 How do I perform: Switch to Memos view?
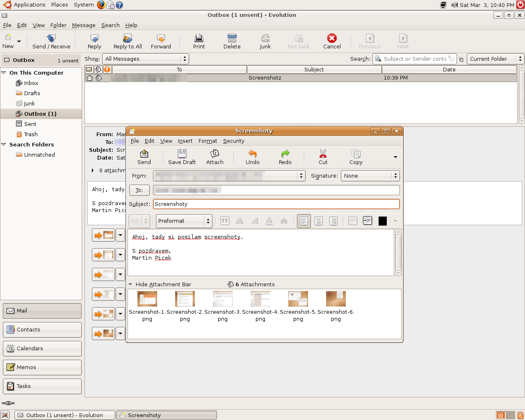[42, 367]
